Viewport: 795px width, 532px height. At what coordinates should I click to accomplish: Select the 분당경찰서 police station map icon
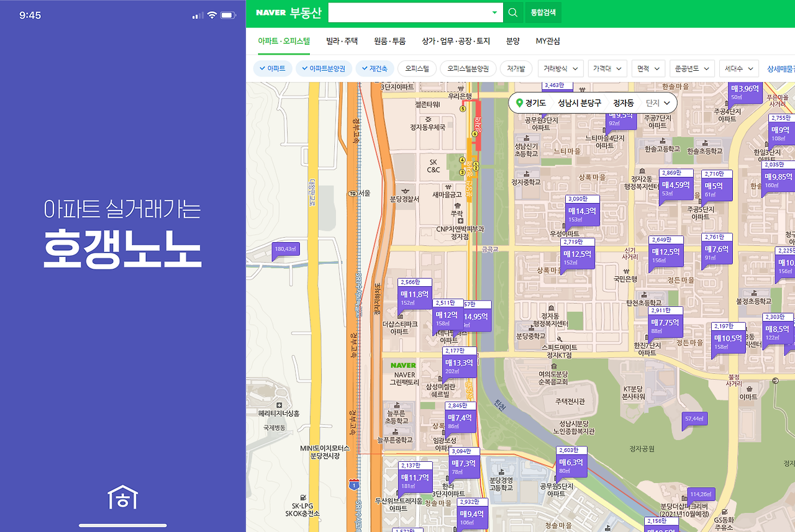pyautogui.click(x=404, y=190)
